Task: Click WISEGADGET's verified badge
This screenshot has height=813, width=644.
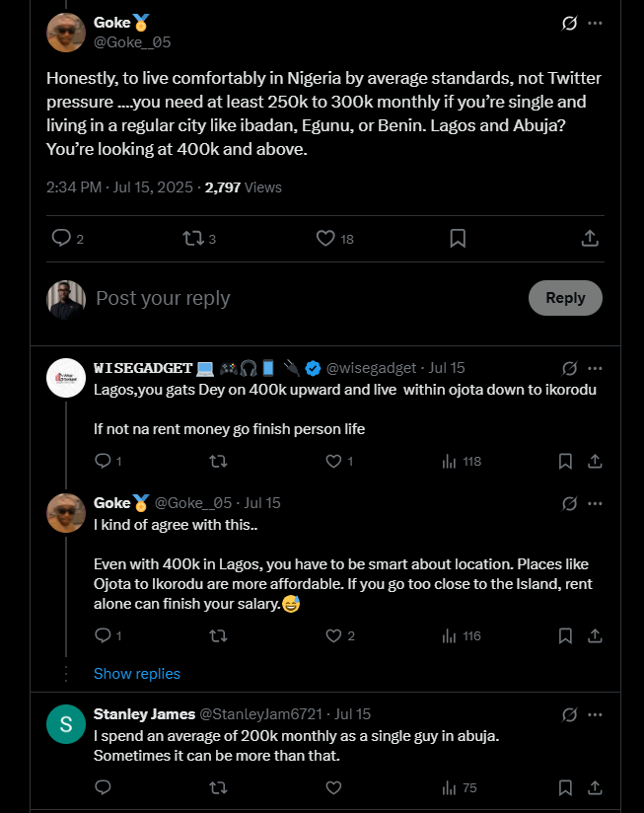Action: [x=314, y=367]
